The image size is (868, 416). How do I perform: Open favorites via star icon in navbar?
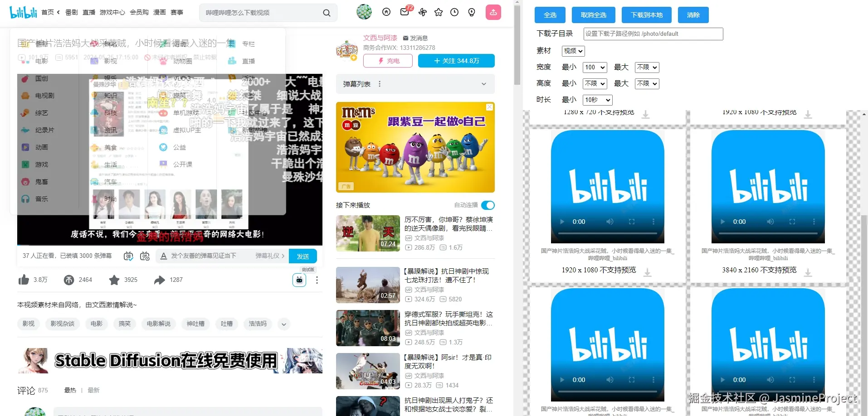[x=438, y=12]
